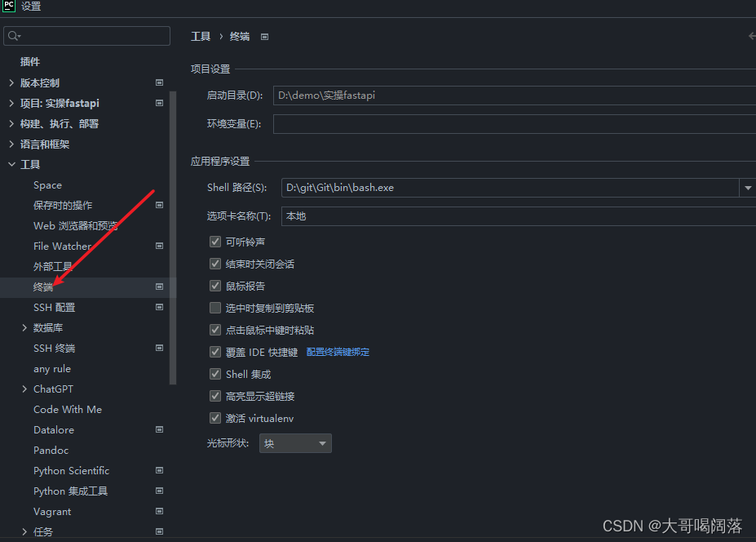Select 插件 in the settings sidebar
Viewport: 756px width, 542px height.
pos(30,61)
